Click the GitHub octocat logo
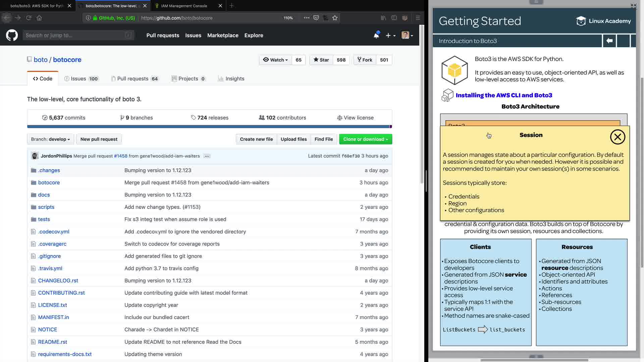Screen dimensions: 644x362 12,35
